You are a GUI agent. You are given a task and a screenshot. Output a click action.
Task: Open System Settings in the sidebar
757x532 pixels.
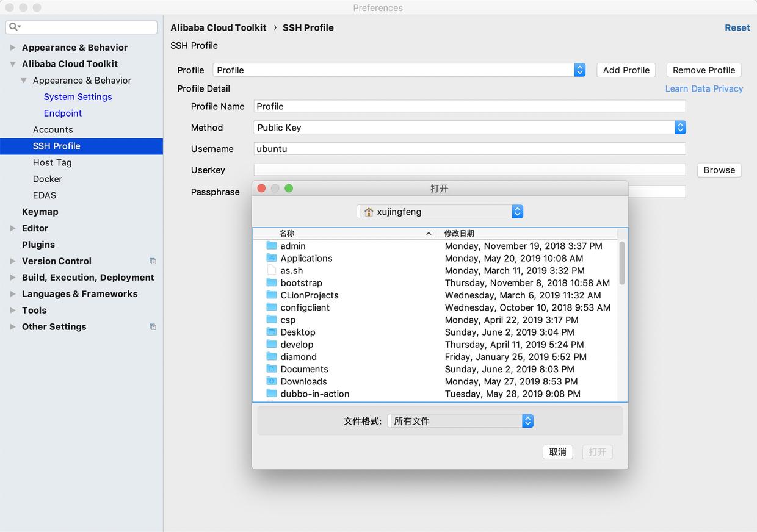pos(78,97)
